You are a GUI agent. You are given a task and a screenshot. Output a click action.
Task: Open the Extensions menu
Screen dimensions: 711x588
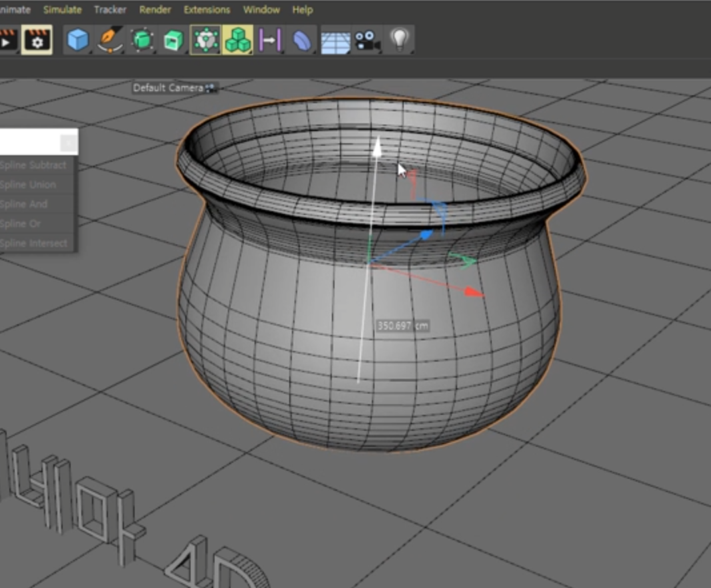[x=207, y=9]
